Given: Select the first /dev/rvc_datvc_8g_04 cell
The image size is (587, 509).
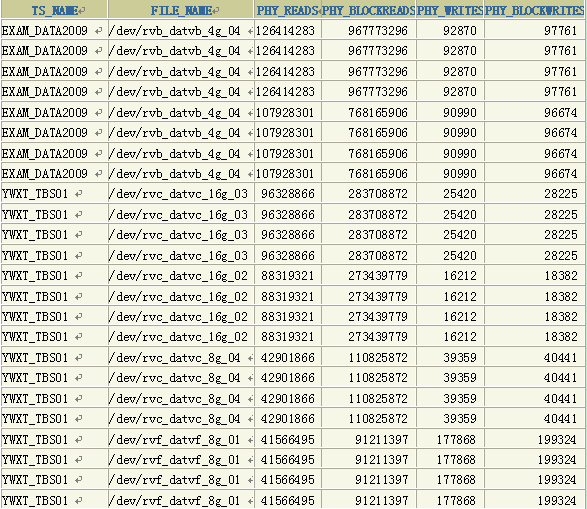Looking at the screenshot, I should (x=181, y=357).
